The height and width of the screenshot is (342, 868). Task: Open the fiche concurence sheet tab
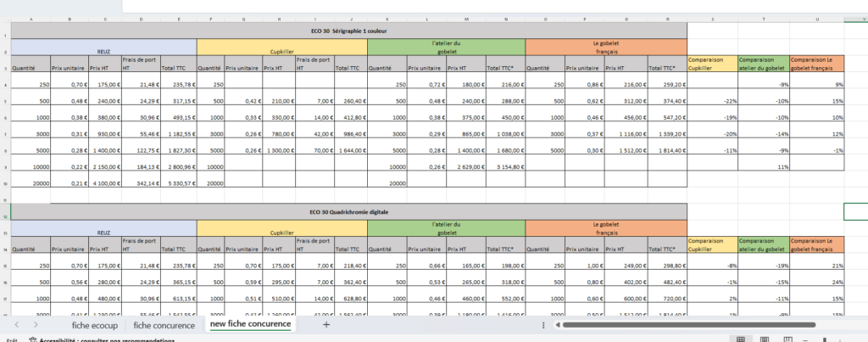pyautogui.click(x=164, y=325)
